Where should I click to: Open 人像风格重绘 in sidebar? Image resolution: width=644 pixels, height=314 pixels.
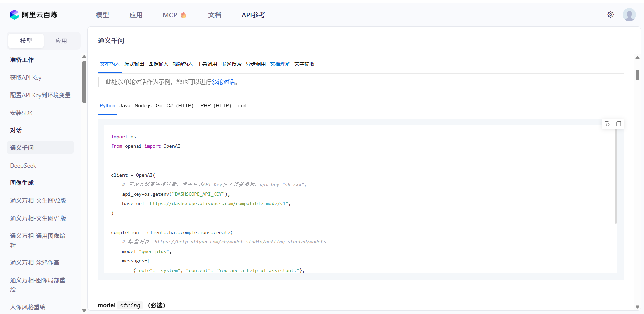pyautogui.click(x=28, y=307)
